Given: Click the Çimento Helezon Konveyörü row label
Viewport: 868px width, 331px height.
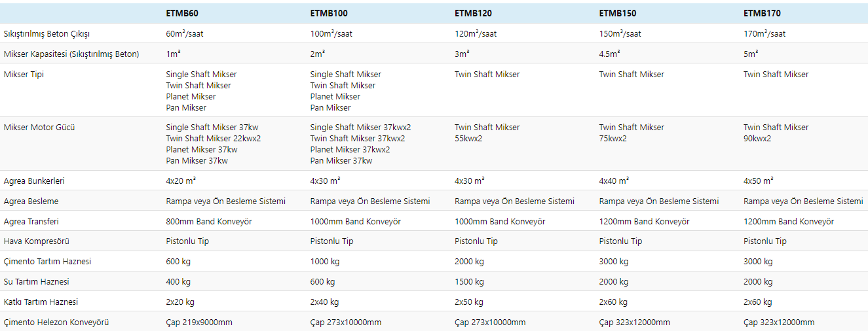Looking at the screenshot, I should point(56,322).
